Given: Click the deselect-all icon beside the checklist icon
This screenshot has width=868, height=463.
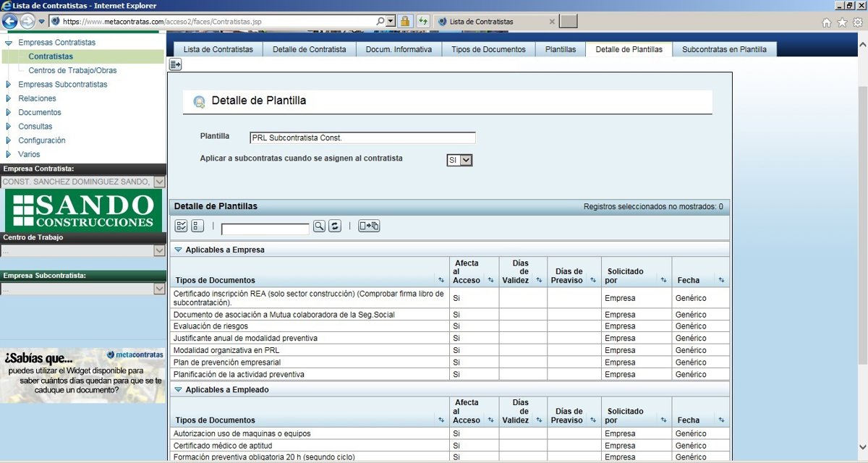Looking at the screenshot, I should tap(197, 226).
